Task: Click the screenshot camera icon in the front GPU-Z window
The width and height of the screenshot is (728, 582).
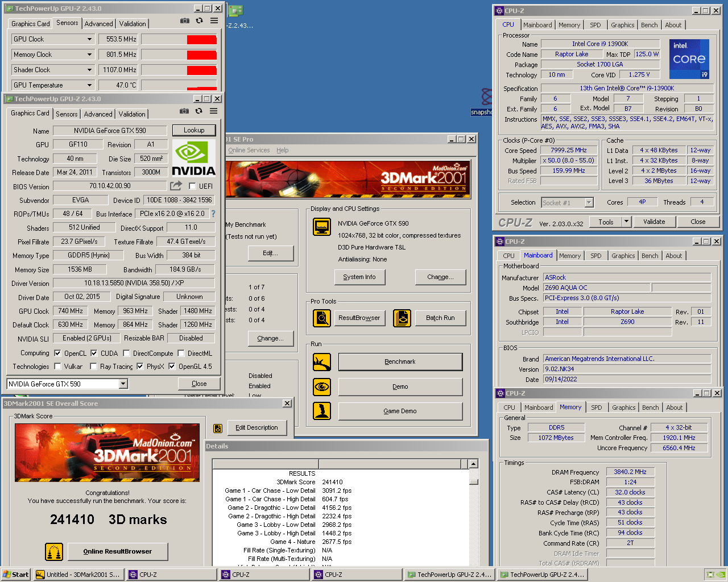Action: point(184,111)
